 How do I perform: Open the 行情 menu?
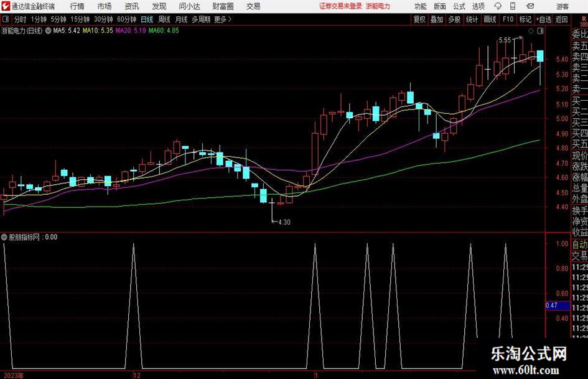pos(77,6)
